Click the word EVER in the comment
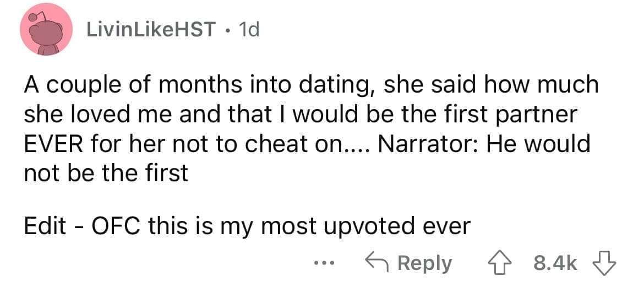Image resolution: width=644 pixels, height=281 pixels. (51, 144)
